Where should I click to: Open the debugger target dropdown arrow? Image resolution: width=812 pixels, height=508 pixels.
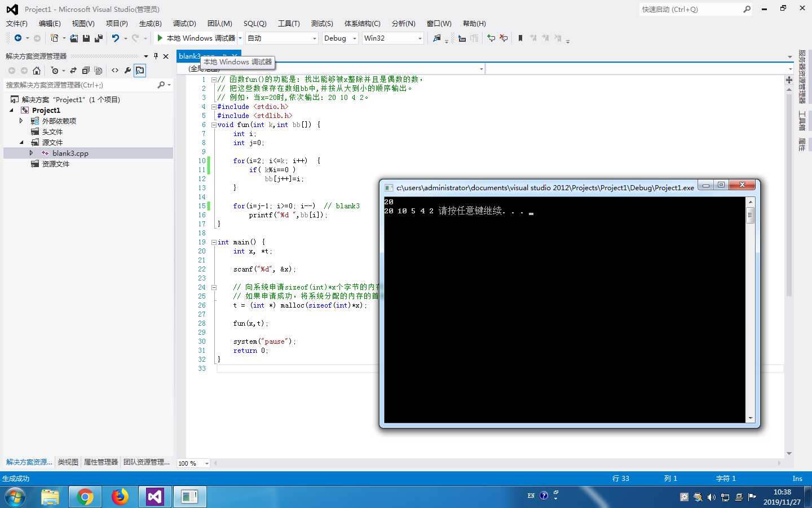click(x=240, y=38)
